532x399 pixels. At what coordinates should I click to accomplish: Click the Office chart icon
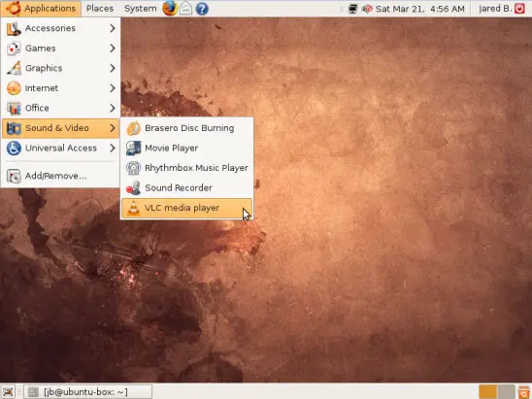click(14, 108)
